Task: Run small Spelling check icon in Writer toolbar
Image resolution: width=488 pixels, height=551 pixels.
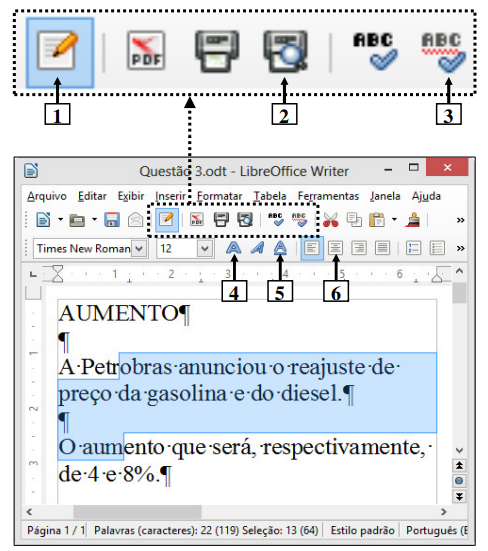Action: (x=276, y=220)
